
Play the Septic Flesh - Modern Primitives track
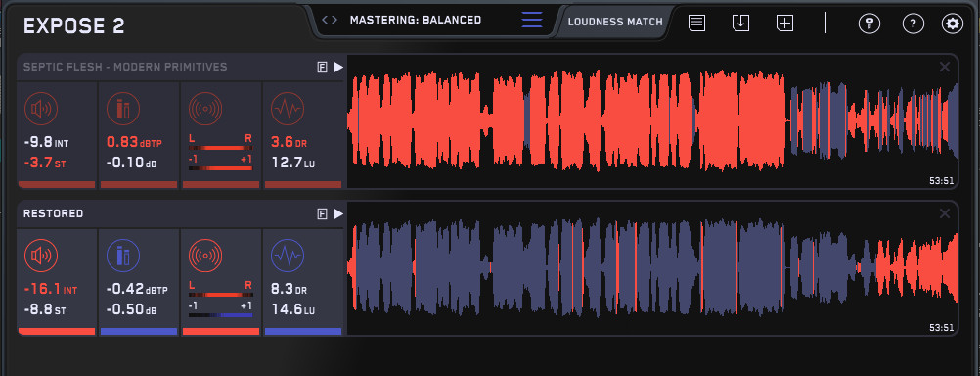pyautogui.click(x=338, y=67)
